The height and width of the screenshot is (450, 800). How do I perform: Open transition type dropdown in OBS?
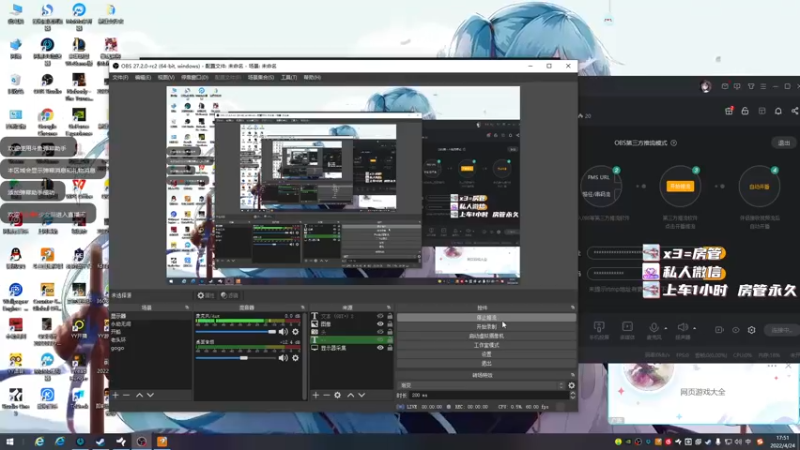(482, 385)
